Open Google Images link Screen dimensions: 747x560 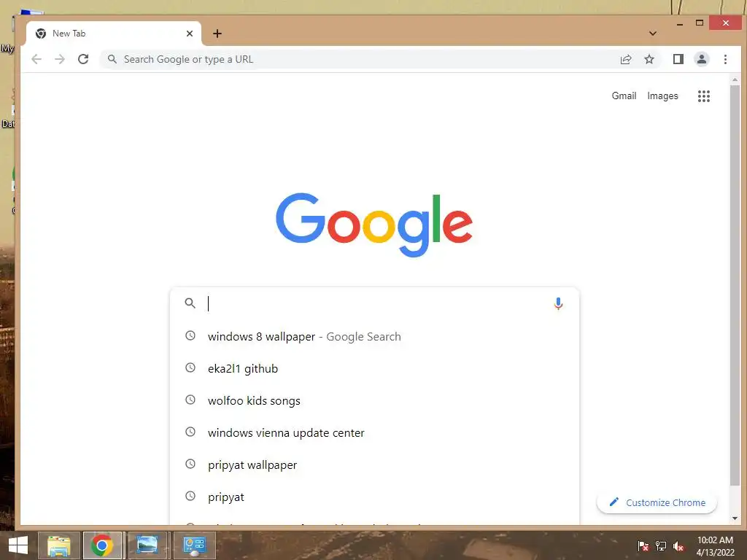pos(662,96)
